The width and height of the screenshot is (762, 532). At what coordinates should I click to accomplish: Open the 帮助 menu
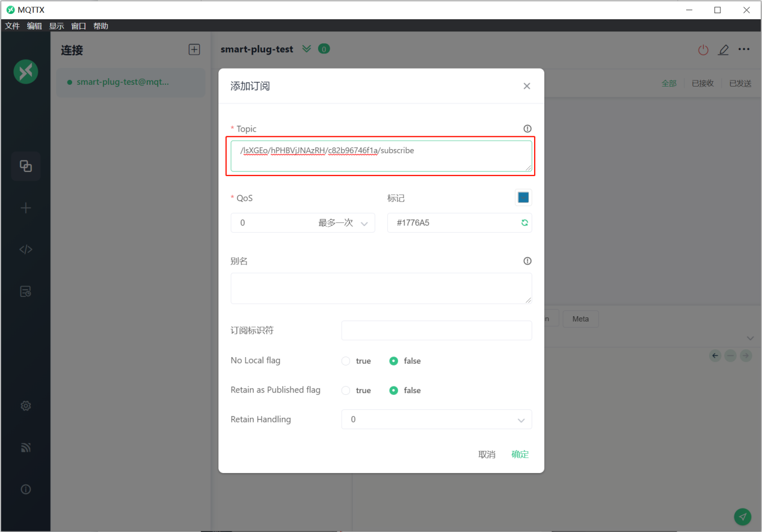tap(100, 26)
